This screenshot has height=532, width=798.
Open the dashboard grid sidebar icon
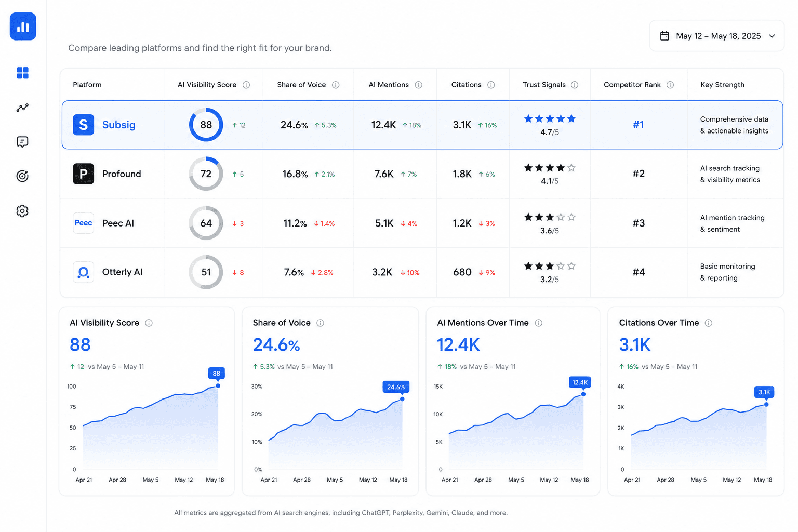tap(22, 73)
